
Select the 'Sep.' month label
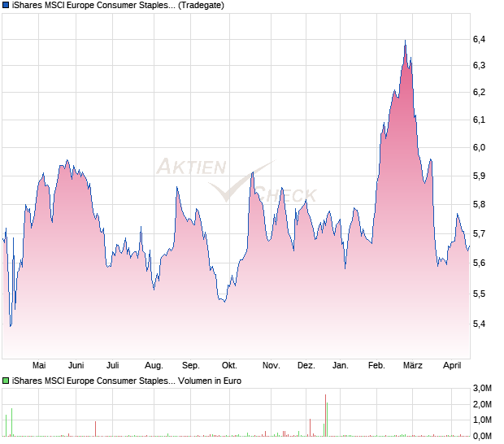click(x=191, y=366)
